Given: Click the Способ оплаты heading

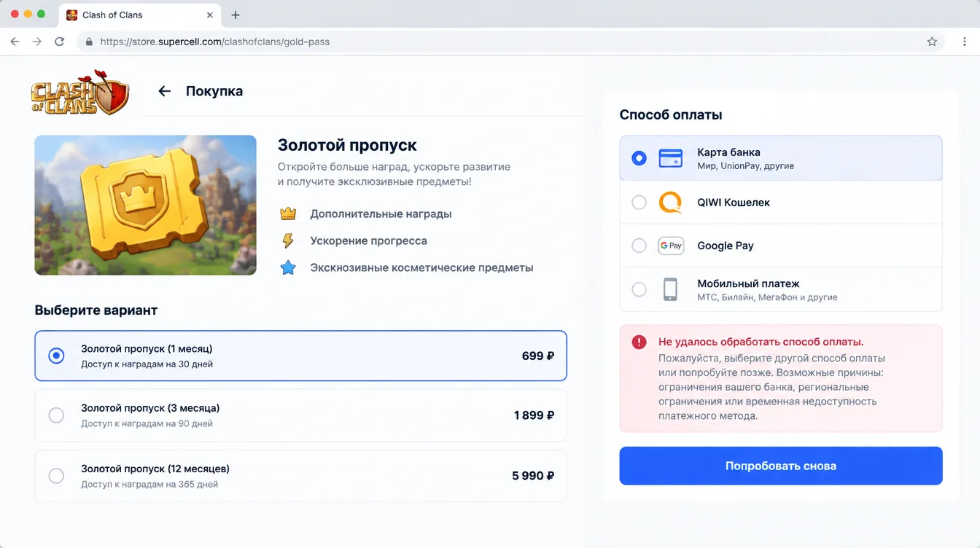Looking at the screenshot, I should [x=671, y=114].
